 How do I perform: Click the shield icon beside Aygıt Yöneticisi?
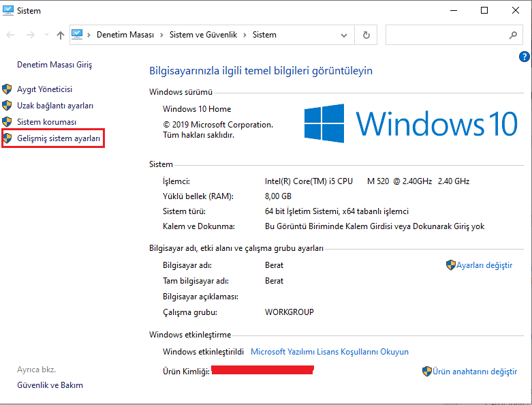click(x=7, y=89)
